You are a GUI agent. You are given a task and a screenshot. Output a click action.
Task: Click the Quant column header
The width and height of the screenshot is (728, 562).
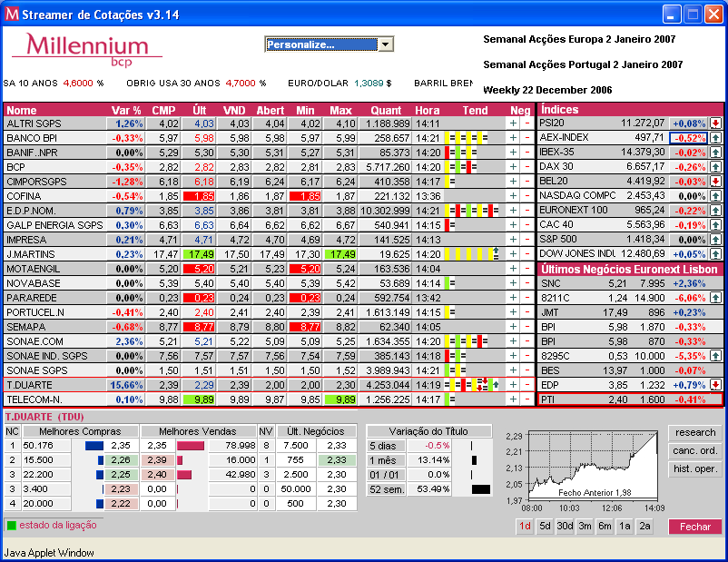click(x=386, y=110)
